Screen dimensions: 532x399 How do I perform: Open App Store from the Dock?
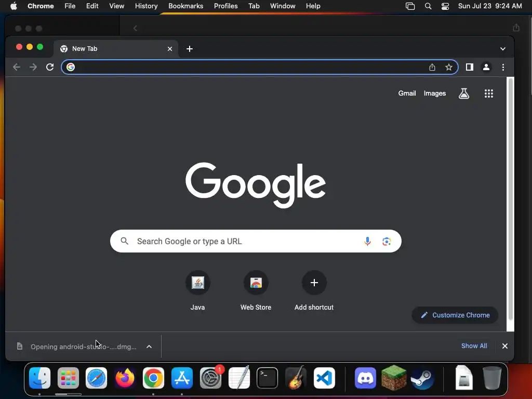pos(182,378)
